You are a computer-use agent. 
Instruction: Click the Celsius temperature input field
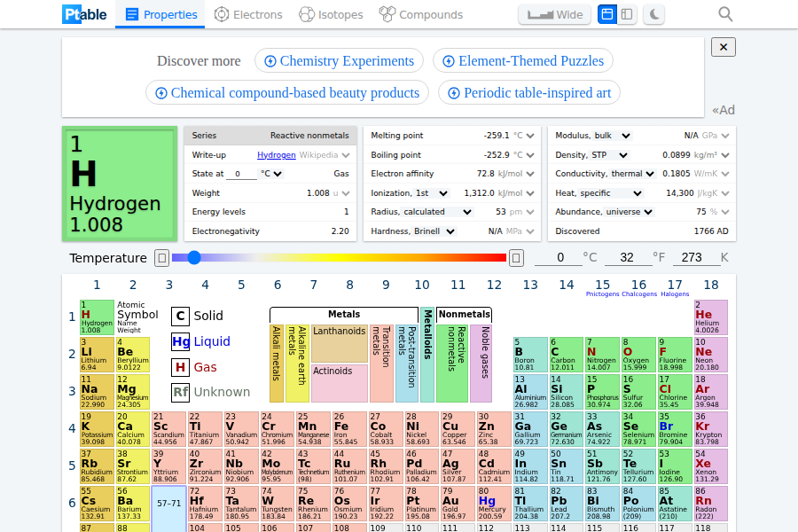559,258
